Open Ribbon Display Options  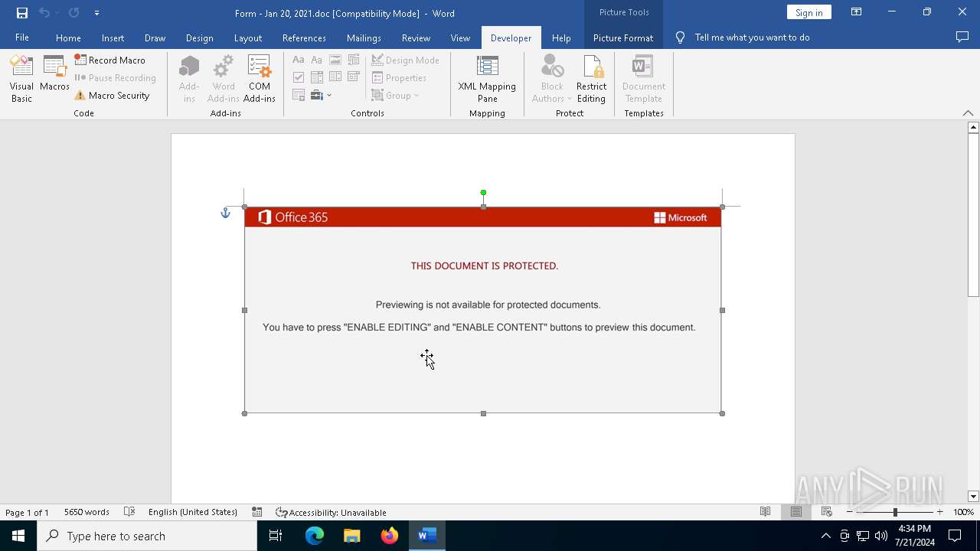pyautogui.click(x=857, y=12)
